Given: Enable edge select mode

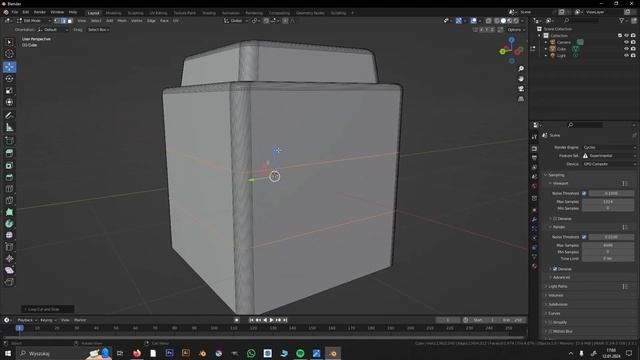Looking at the screenshot, I should pos(63,20).
